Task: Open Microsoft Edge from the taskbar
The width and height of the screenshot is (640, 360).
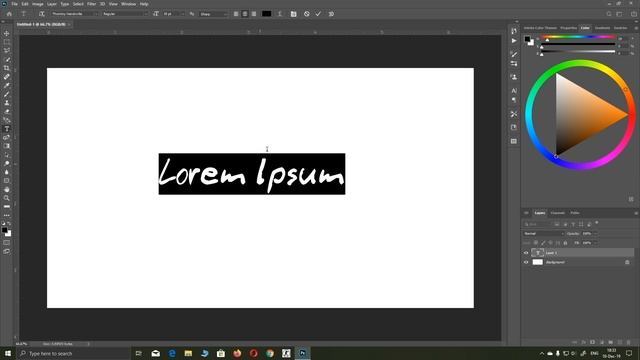Action: [172, 353]
